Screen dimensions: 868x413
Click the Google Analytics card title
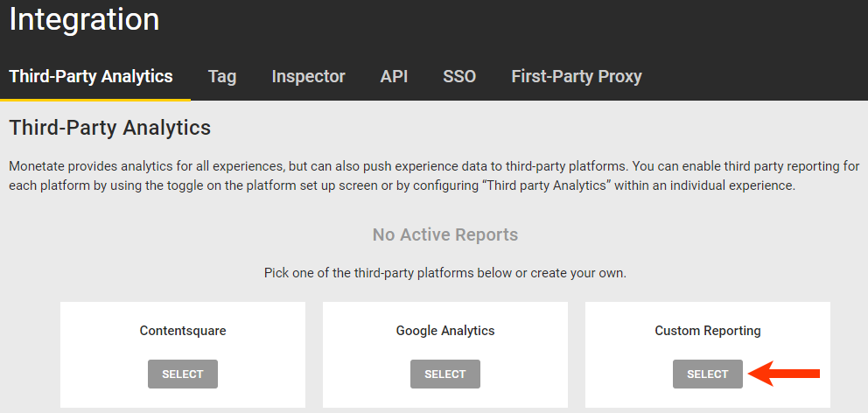click(445, 331)
